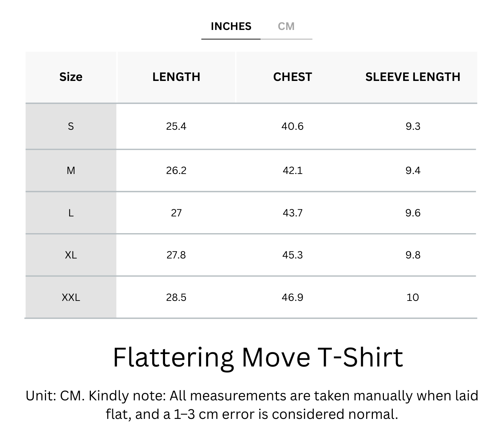Image resolution: width=504 pixels, height=441 pixels.
Task: Click the 27.8 length cell
Action: pos(176,255)
